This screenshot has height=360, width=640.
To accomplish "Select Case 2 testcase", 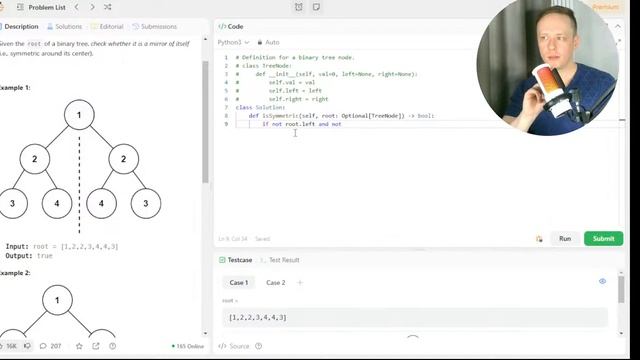I will pyautogui.click(x=276, y=282).
